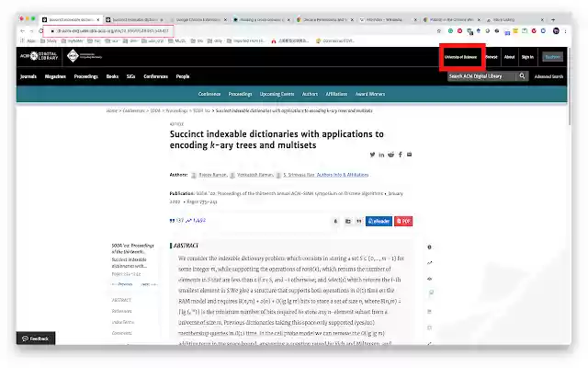Click the Association for Computing Machinery logo
Viewport: 588px width, 368px height.
coord(84,56)
